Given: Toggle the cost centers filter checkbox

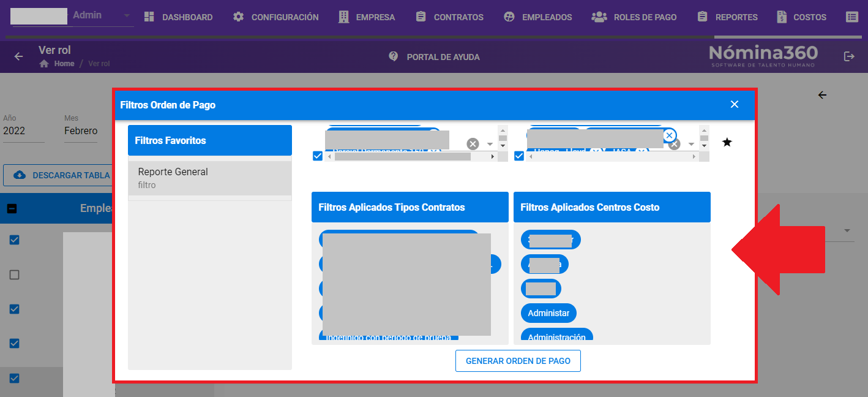Looking at the screenshot, I should coord(519,156).
